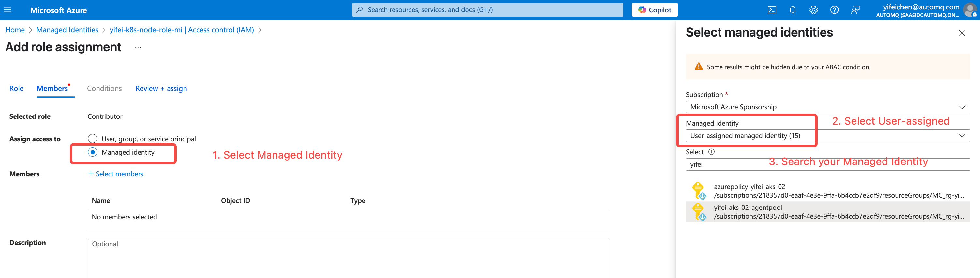This screenshot has height=278, width=980.
Task: Expand the Subscription dropdown
Action: tap(827, 107)
